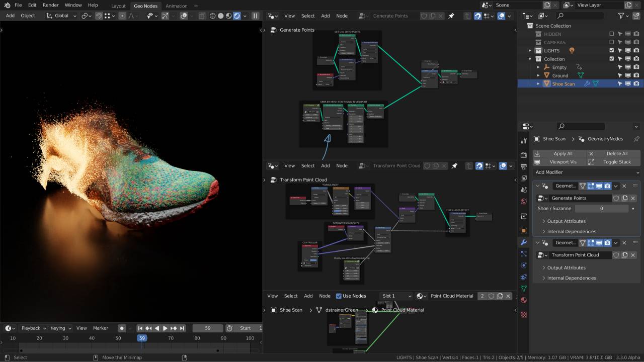Toggle render visibility camera for Shoe Scan

click(636, 84)
